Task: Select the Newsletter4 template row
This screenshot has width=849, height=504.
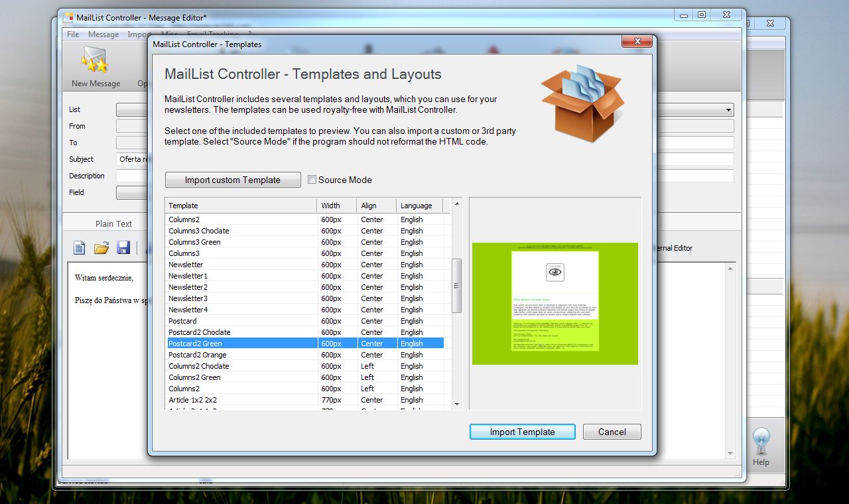Action: [x=304, y=310]
